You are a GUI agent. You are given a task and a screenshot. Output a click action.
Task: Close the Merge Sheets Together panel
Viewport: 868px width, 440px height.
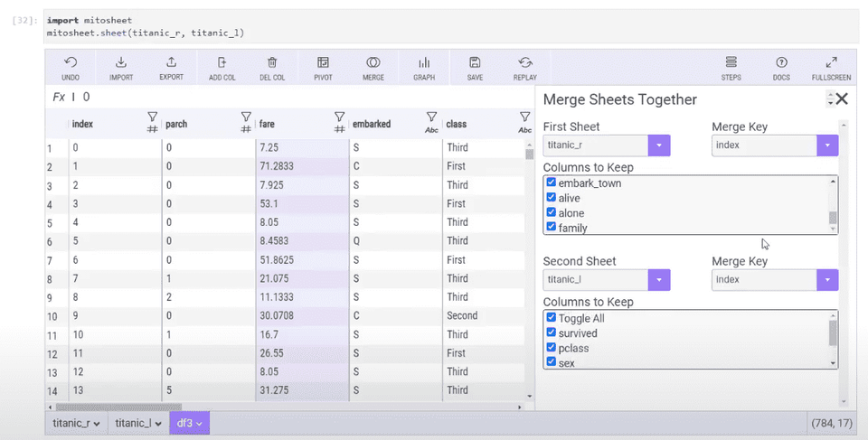[842, 99]
